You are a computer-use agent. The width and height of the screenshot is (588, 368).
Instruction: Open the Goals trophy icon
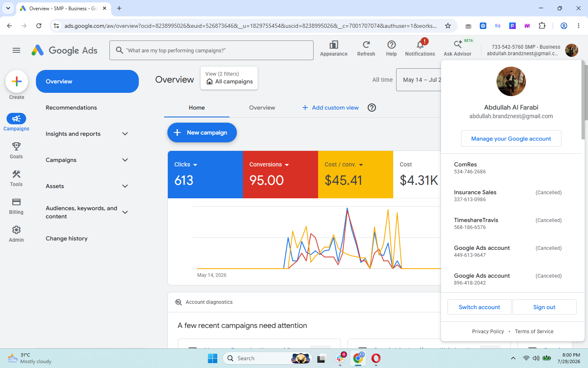click(16, 146)
